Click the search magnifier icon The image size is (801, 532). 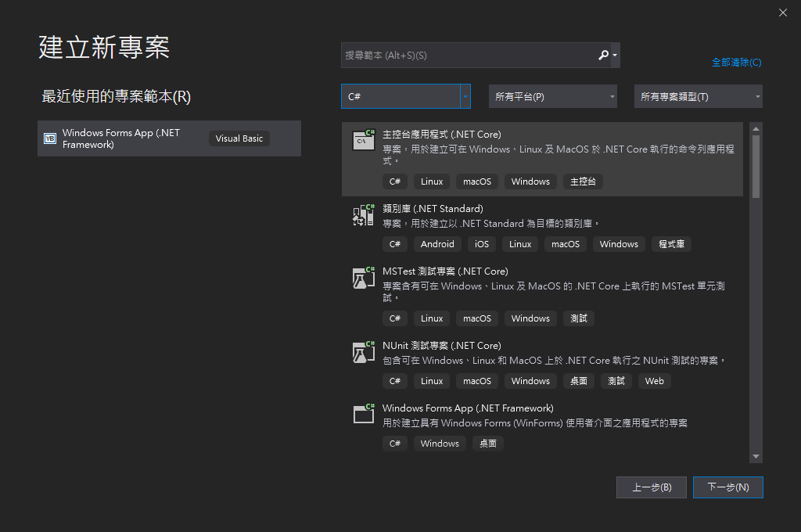click(x=603, y=55)
